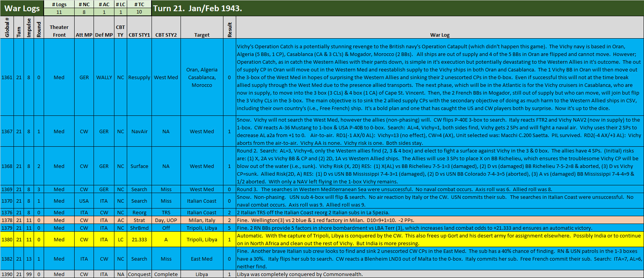
Task: Open the war log starting 'Vichy's Operation Catch'
Action: click(440, 77)
